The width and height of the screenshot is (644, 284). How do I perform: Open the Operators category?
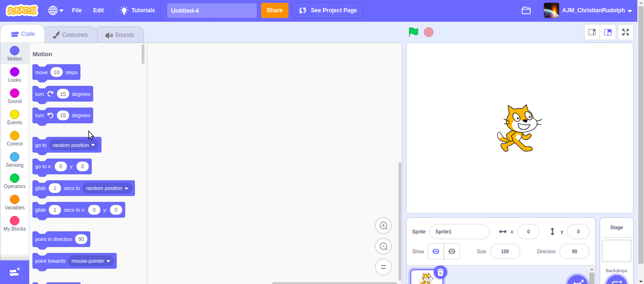(14, 181)
